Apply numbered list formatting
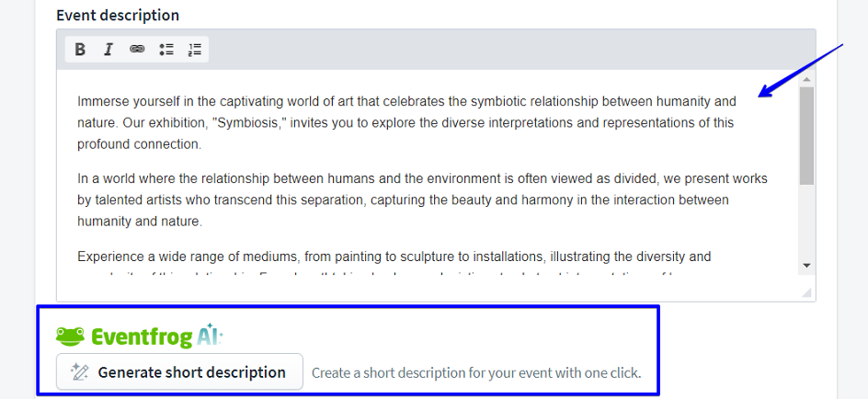 click(194, 50)
